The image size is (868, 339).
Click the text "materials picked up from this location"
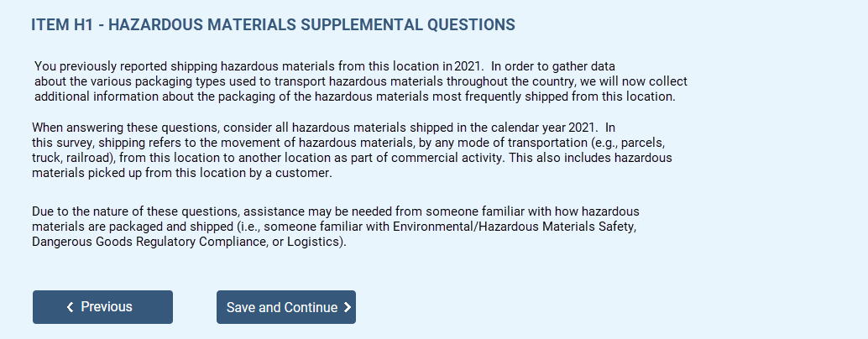click(x=139, y=174)
